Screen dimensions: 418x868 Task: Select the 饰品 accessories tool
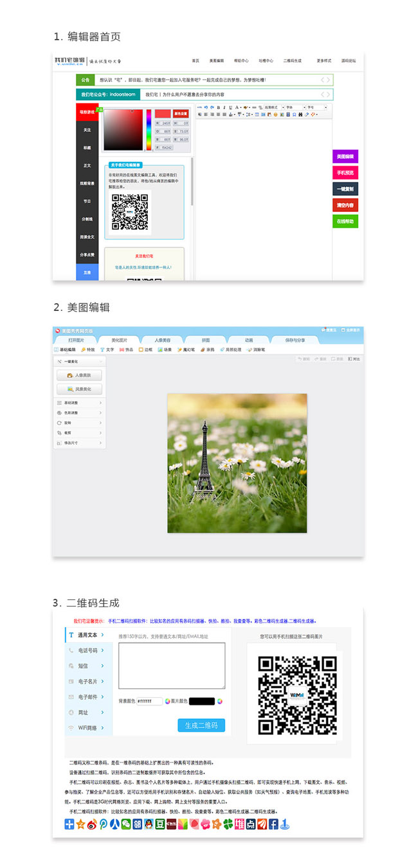click(x=127, y=350)
